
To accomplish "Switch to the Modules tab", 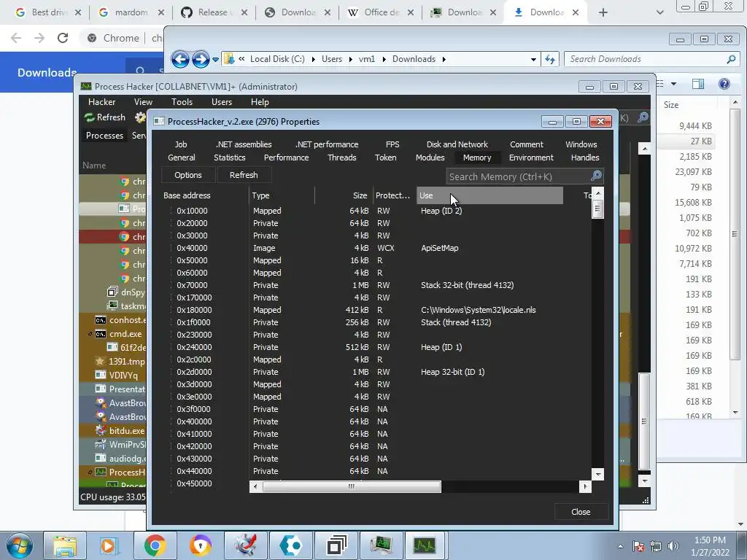I will click(x=430, y=157).
